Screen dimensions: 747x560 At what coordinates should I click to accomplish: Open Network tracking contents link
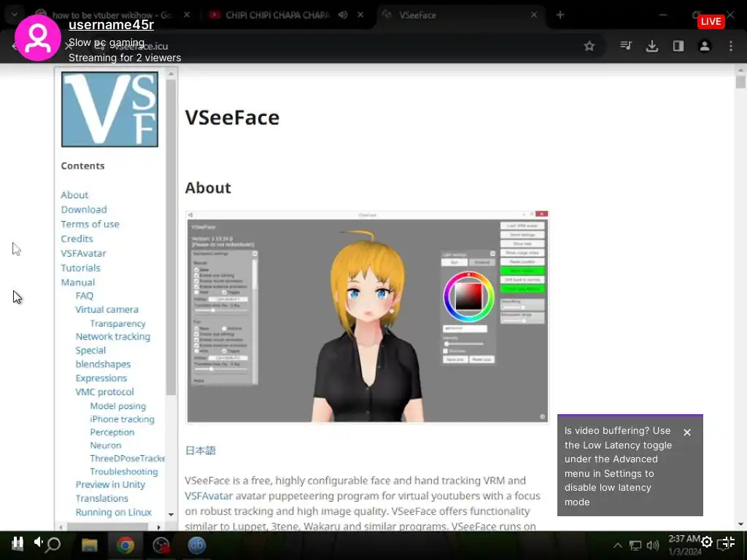pyautogui.click(x=113, y=337)
